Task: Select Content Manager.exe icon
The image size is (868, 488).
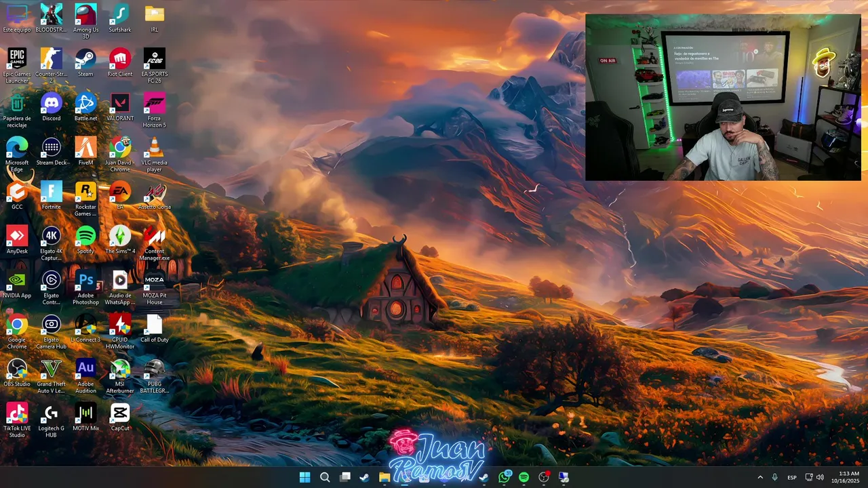Action: coord(155,243)
